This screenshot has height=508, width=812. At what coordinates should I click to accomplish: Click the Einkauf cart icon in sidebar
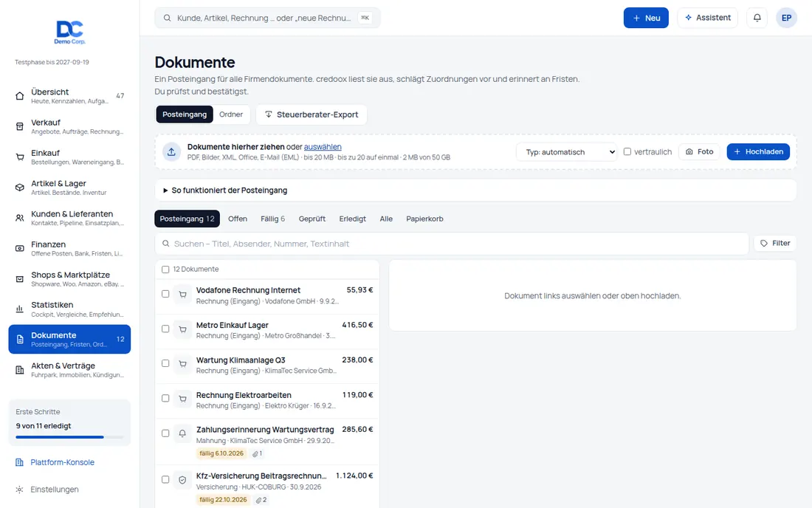point(20,157)
